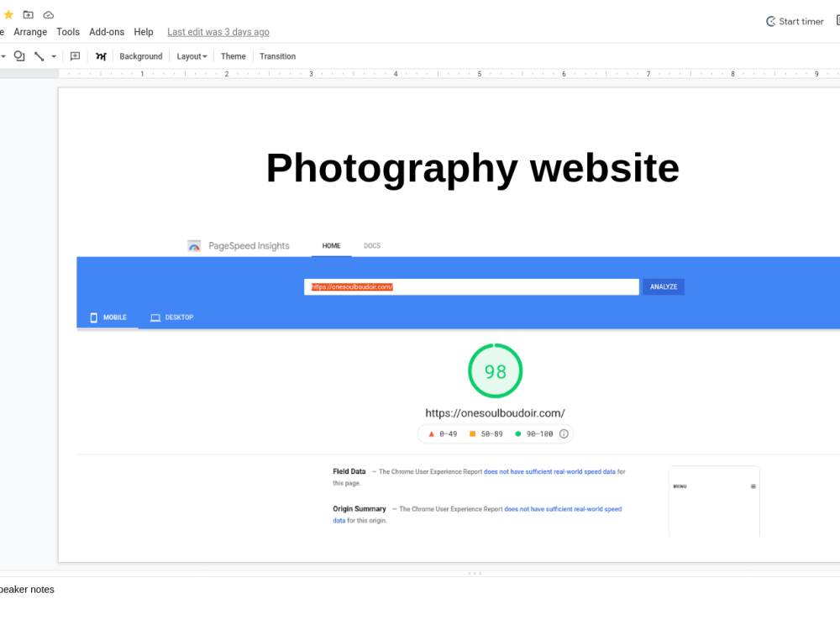The width and height of the screenshot is (840, 630).
Task: Select the Line tool
Action: coord(39,55)
